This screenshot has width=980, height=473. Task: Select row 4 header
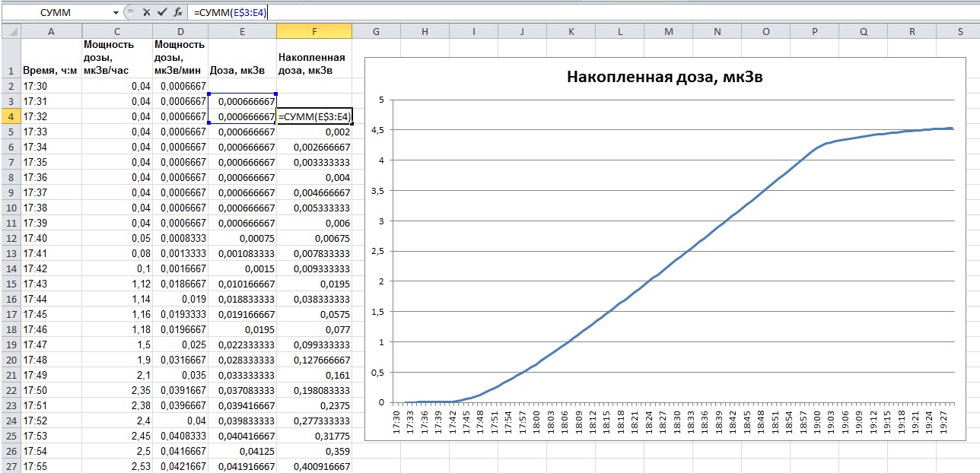point(10,117)
